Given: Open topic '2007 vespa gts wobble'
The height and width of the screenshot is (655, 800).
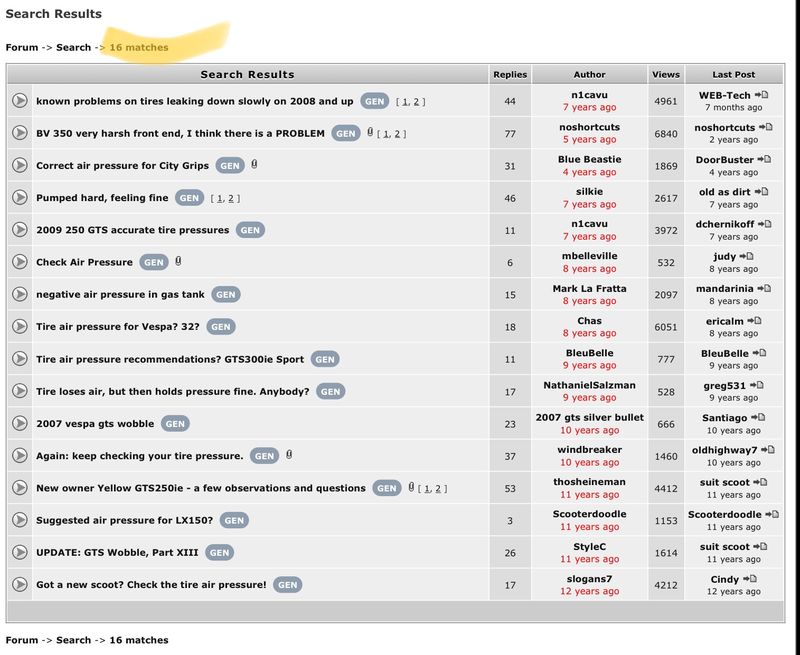Looking at the screenshot, I should click(95, 423).
